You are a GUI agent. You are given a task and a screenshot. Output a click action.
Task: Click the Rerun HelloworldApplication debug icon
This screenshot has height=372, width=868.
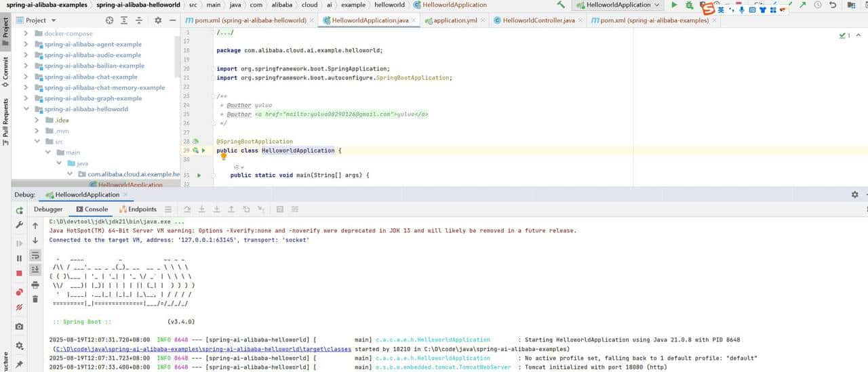point(19,210)
